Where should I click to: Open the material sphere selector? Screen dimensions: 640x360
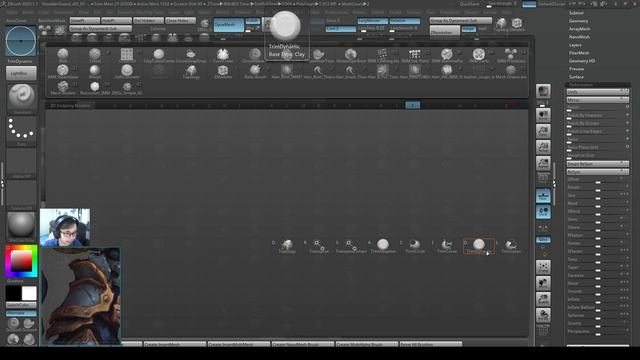tap(21, 226)
